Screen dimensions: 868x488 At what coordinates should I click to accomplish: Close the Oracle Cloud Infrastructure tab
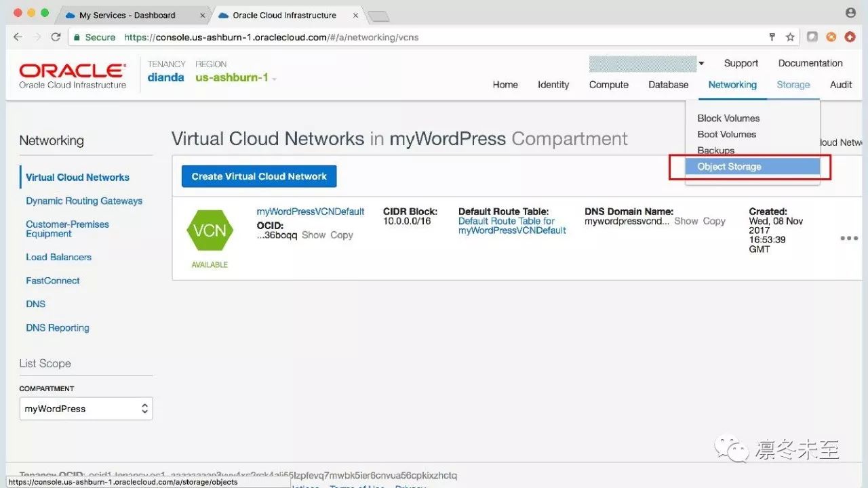pyautogui.click(x=355, y=16)
